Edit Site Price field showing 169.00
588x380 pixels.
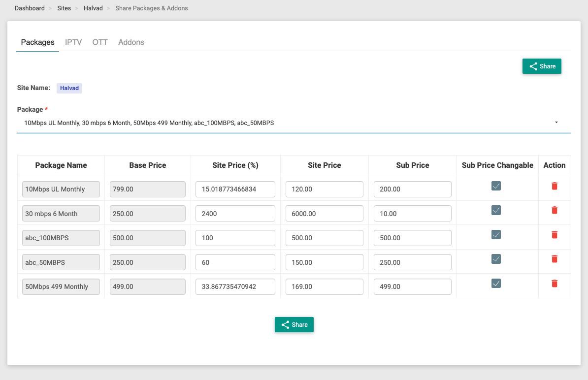click(x=325, y=286)
